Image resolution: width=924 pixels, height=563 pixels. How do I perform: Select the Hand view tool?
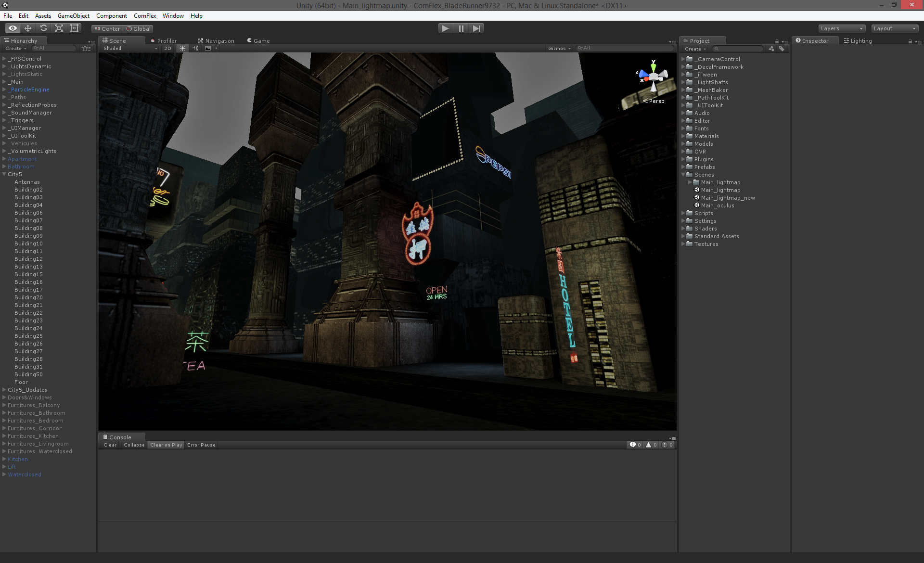pos(13,28)
